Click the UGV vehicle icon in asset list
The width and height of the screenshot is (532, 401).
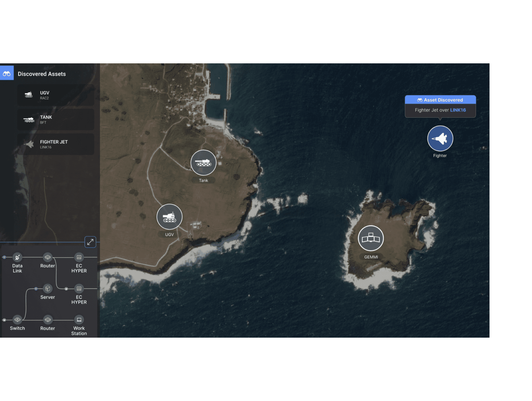29,95
